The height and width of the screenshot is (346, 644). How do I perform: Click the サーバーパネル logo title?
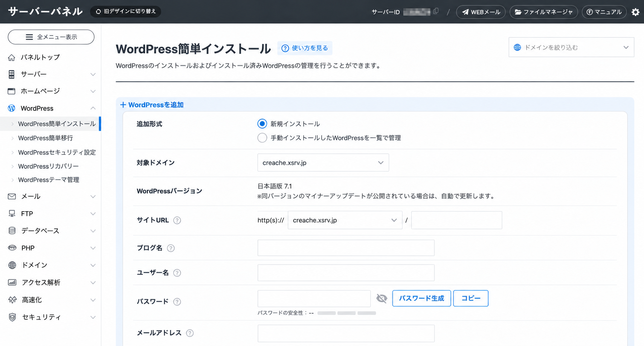coord(45,12)
